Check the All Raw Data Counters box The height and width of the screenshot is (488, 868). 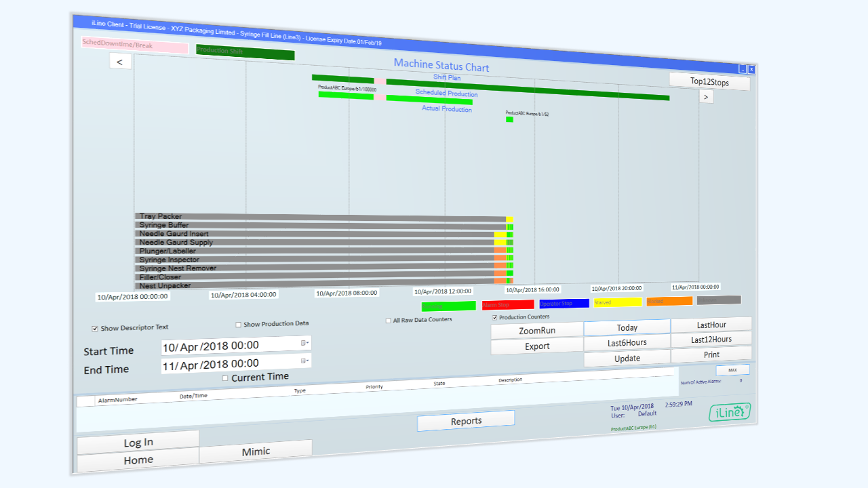(389, 320)
